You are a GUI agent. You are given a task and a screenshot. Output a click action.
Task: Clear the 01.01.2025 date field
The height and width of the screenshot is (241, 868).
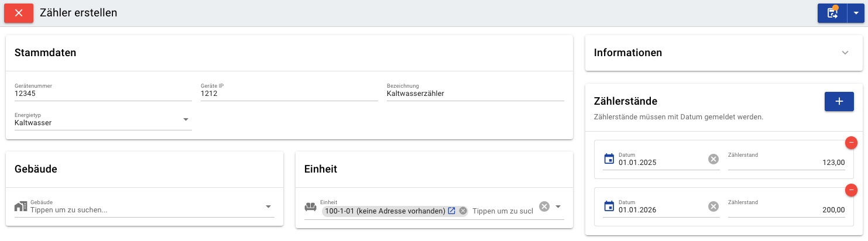(713, 159)
